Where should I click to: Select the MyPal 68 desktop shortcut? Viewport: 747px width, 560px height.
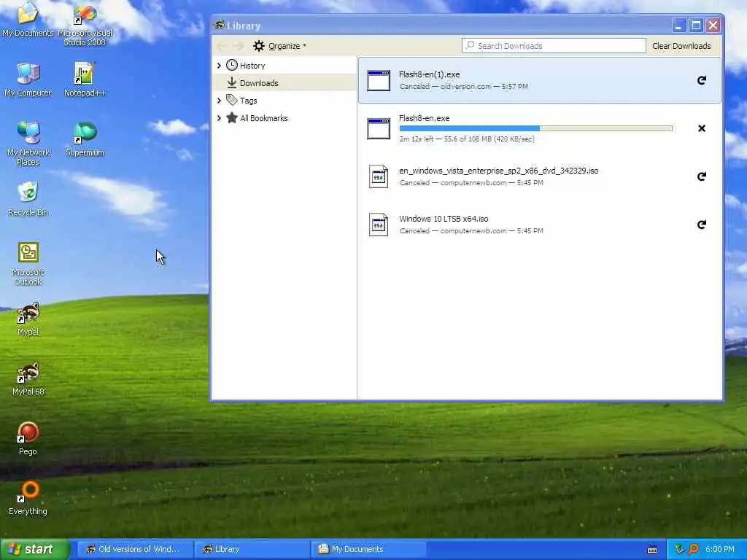[28, 378]
